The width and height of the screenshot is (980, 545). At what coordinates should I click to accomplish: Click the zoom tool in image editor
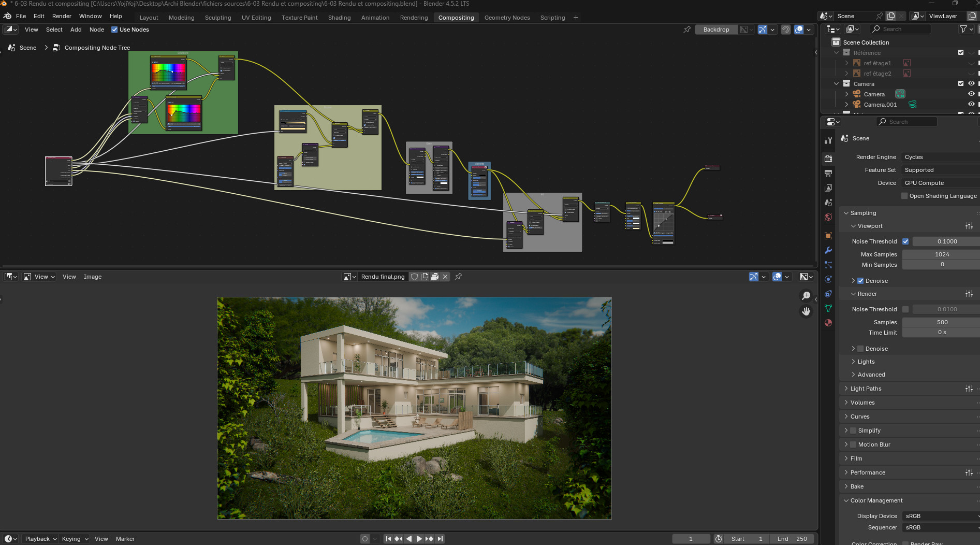(x=806, y=295)
